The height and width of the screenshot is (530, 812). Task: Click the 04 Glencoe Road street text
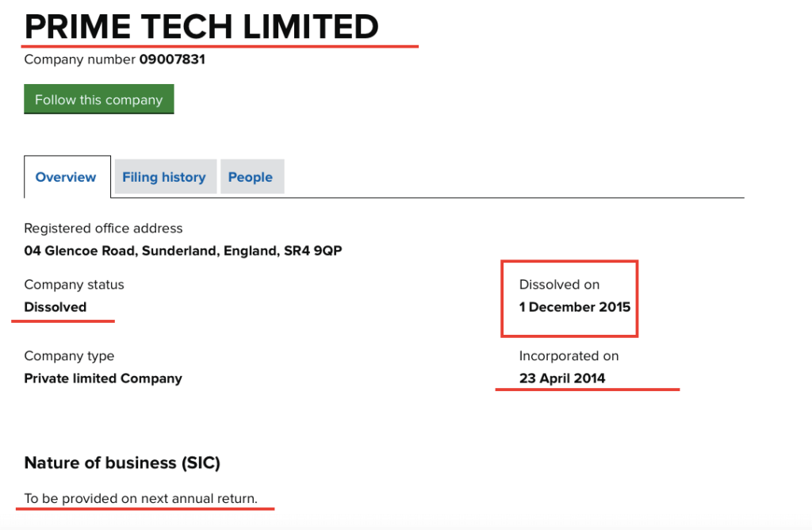click(x=75, y=251)
